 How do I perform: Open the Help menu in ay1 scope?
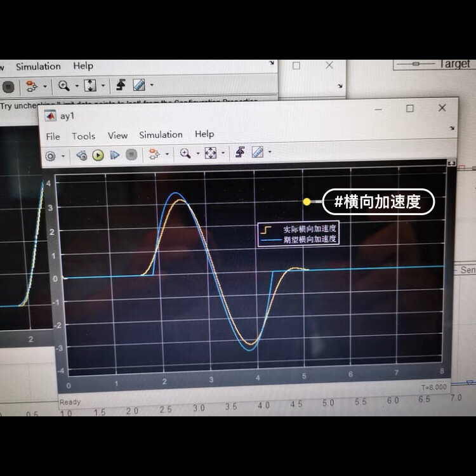point(204,134)
